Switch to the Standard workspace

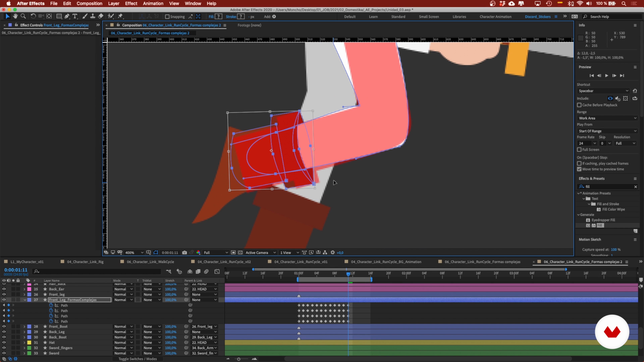point(398,17)
